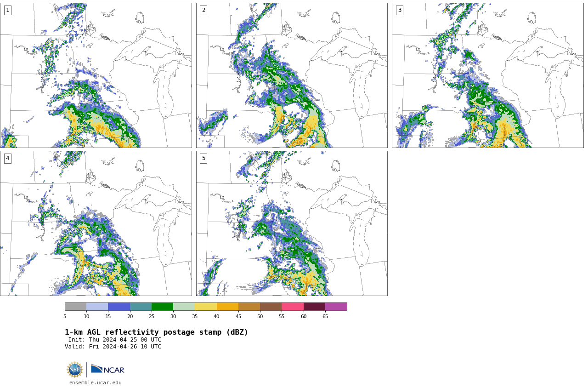This screenshot has height=388, width=588.
Task: Click the 'Init: Thu 2024-04-25 00 UTC' text
Action: [x=115, y=340]
